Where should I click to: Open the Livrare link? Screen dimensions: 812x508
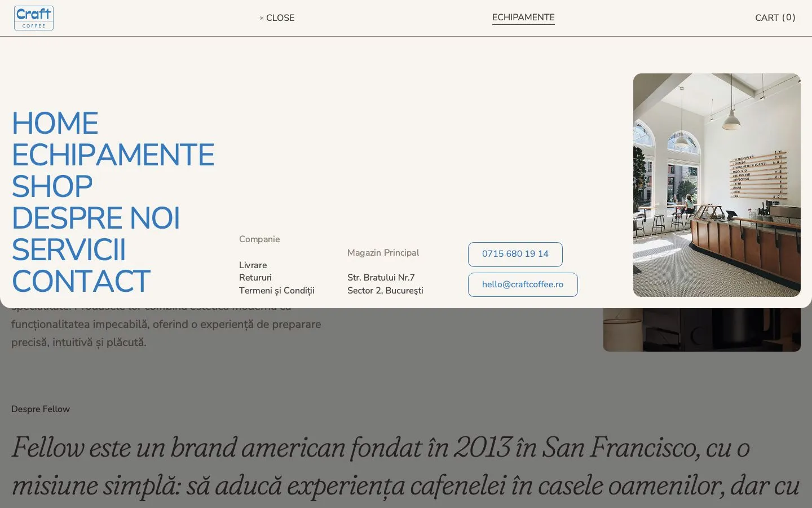[x=253, y=265]
